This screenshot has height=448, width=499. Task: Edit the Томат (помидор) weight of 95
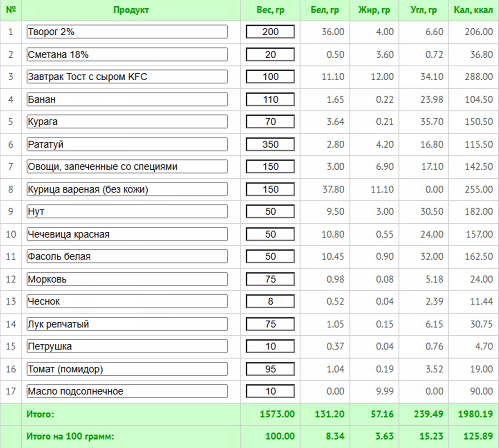[x=270, y=369]
